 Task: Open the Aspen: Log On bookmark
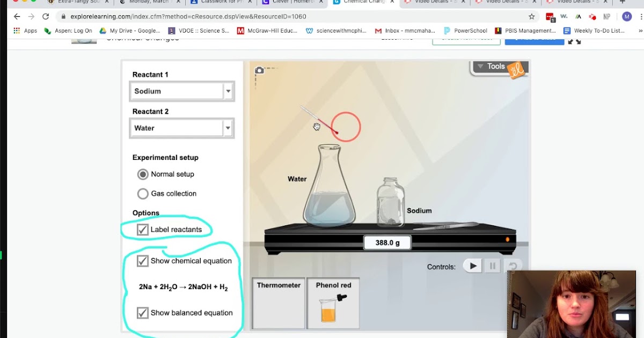[x=68, y=31]
